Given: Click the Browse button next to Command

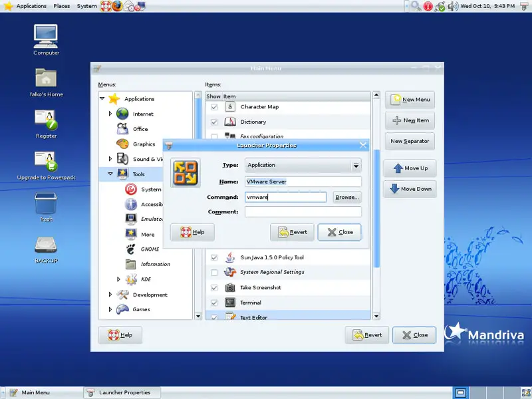Looking at the screenshot, I should (x=346, y=198).
